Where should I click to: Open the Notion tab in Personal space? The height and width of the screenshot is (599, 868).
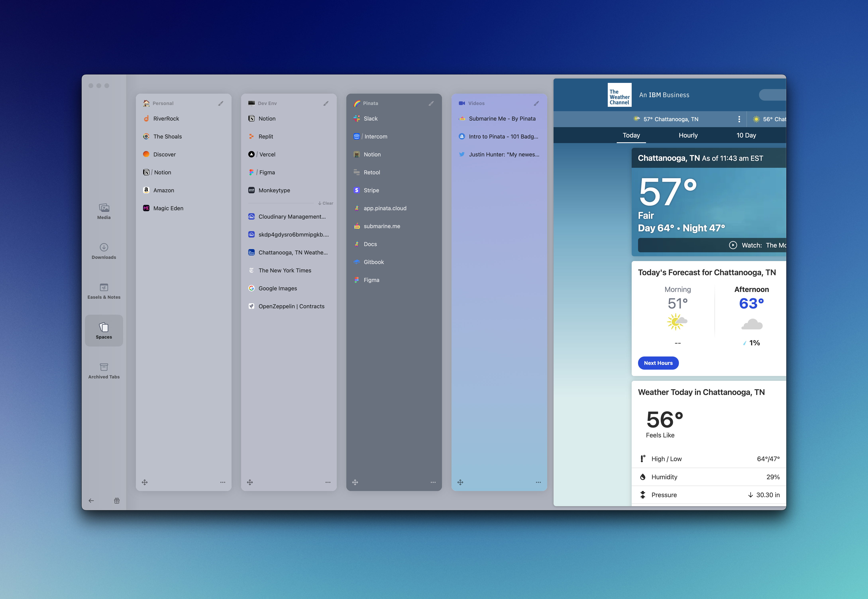coord(184,172)
